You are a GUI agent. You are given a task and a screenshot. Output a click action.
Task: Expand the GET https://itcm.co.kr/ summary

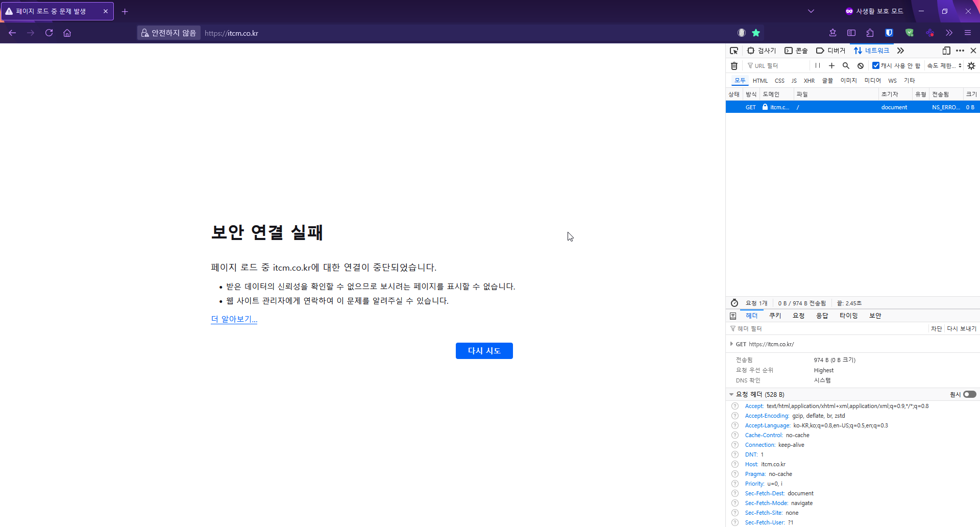[x=731, y=344]
